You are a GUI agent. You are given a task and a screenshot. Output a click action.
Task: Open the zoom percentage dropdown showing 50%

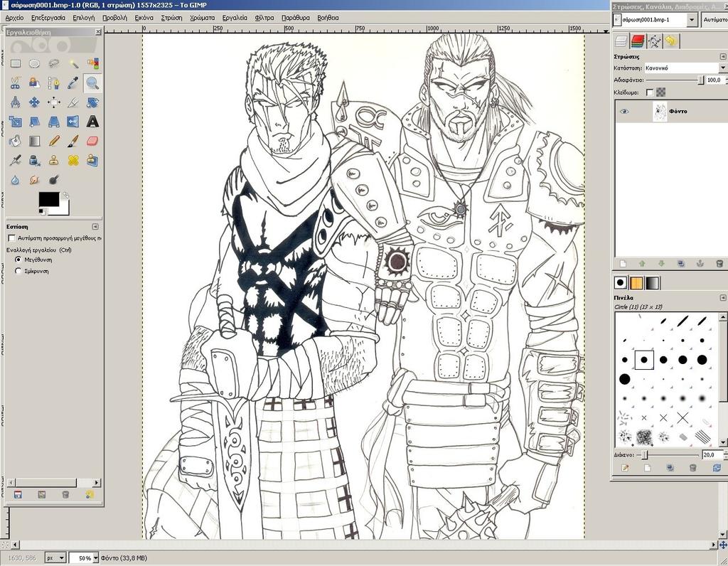pyautogui.click(x=96, y=558)
